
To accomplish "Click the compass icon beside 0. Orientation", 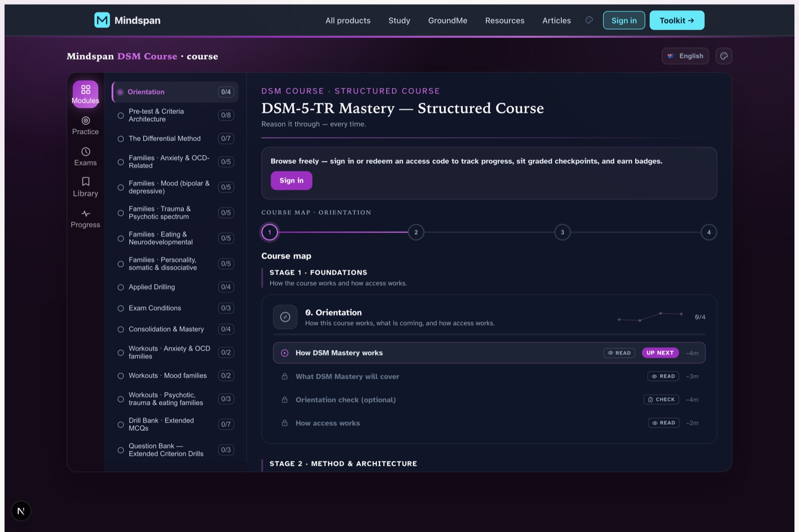I will 285,317.
